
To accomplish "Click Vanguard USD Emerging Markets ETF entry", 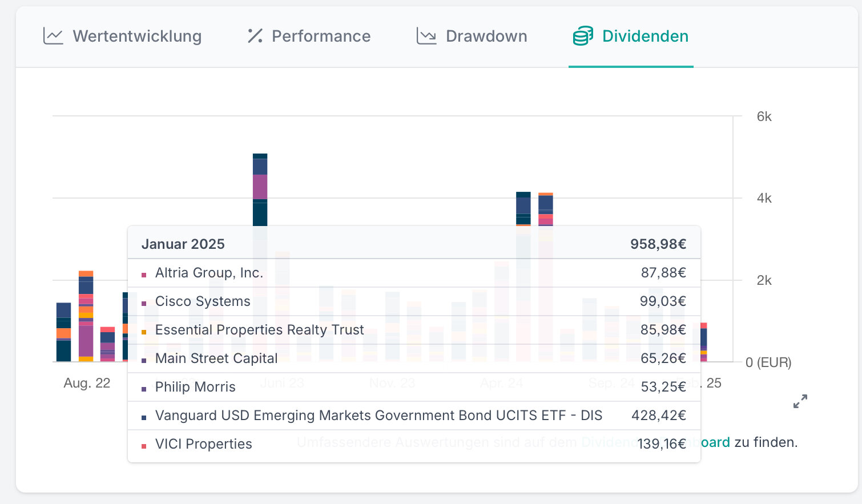I will tap(378, 416).
